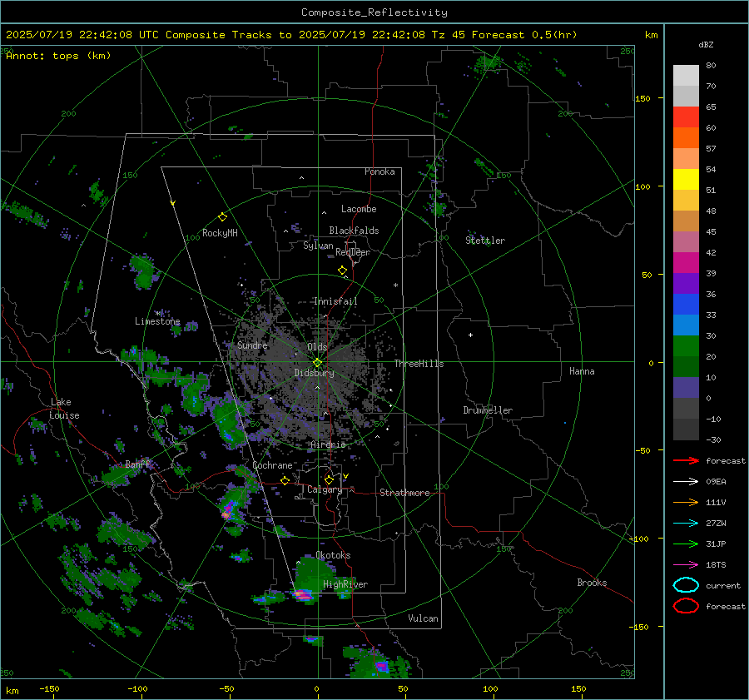
Task: Click the yellow radar site marker near Olds
Action: [x=317, y=363]
